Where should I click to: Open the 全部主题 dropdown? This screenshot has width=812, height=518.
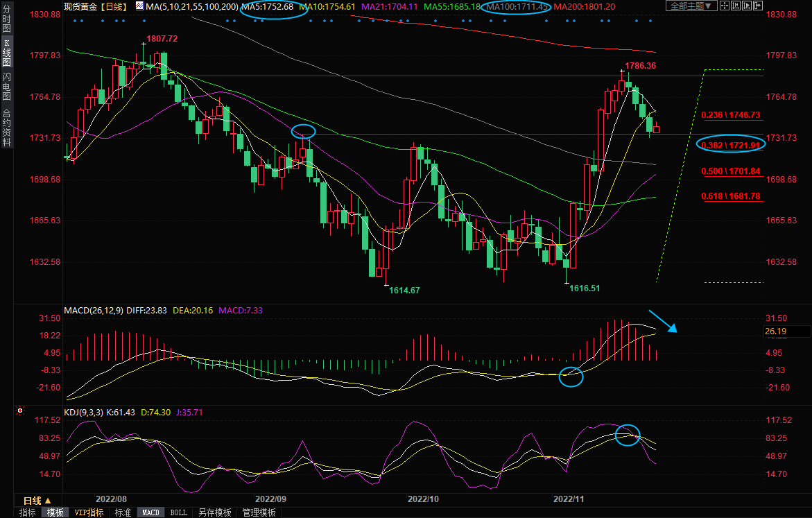pyautogui.click(x=689, y=6)
